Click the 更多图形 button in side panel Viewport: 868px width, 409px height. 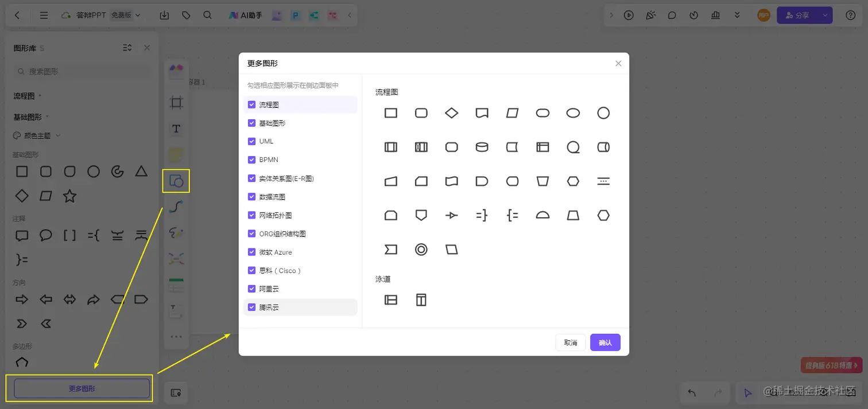[x=82, y=388]
